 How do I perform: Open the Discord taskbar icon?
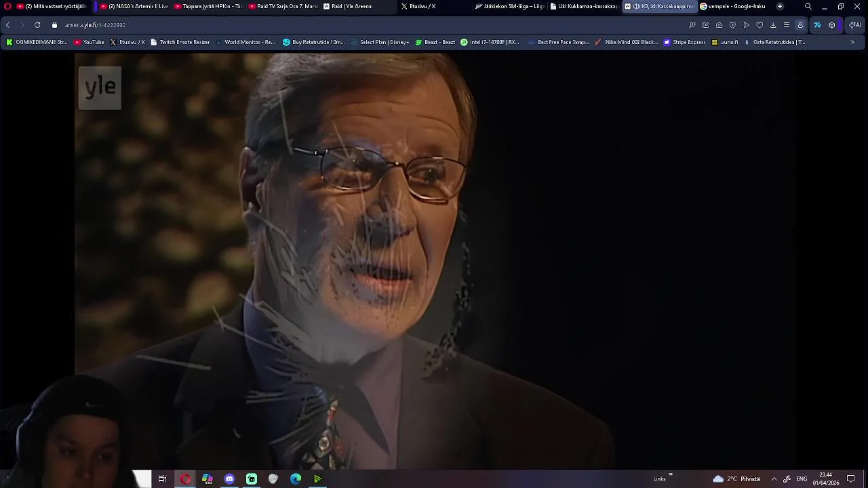coord(229,479)
